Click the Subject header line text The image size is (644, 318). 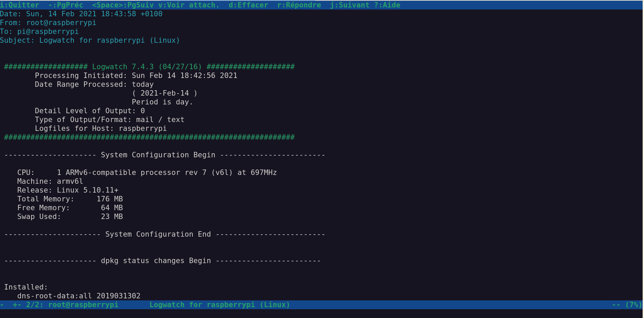90,40
